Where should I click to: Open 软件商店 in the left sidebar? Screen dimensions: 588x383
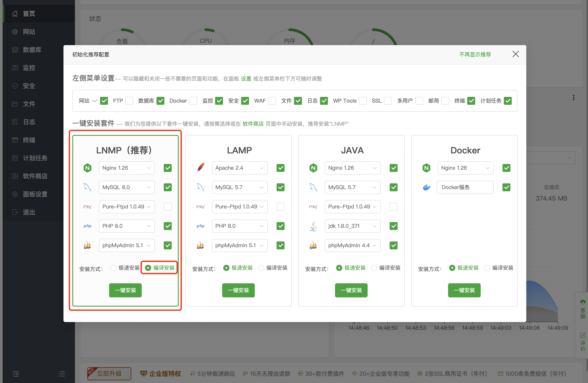(x=35, y=176)
